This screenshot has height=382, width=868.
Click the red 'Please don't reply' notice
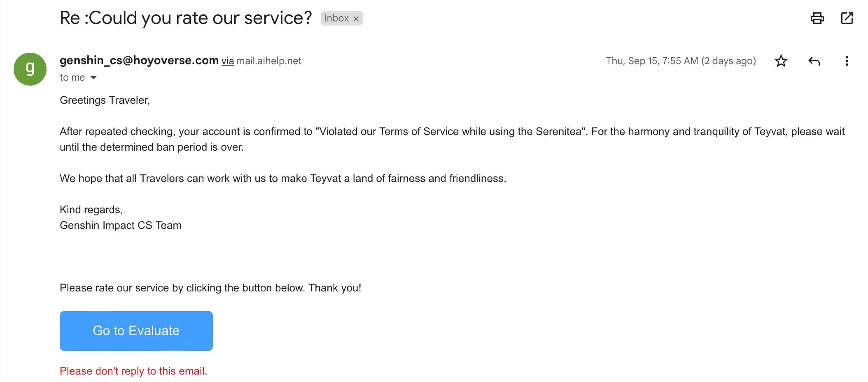(133, 371)
